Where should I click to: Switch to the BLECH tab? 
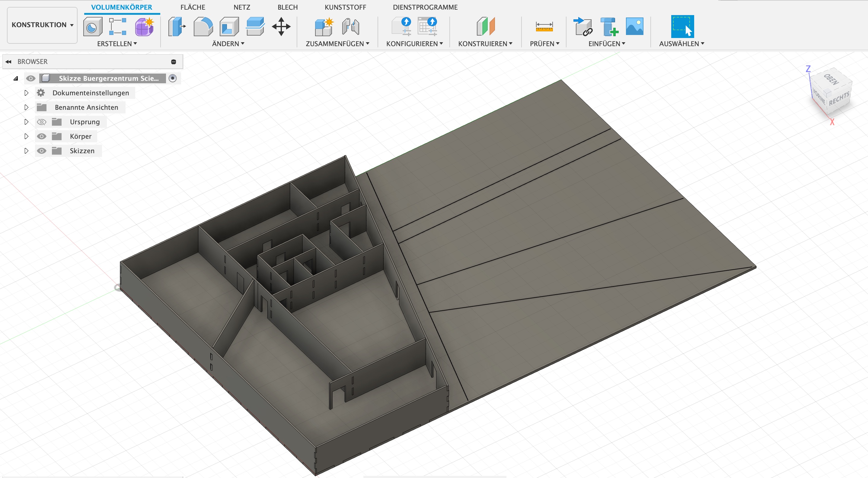(287, 7)
